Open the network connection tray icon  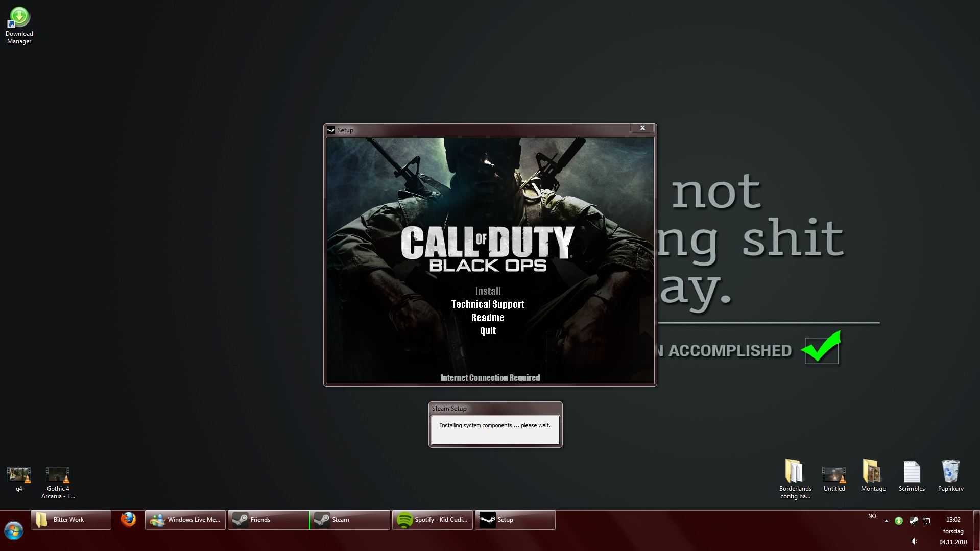click(x=926, y=521)
